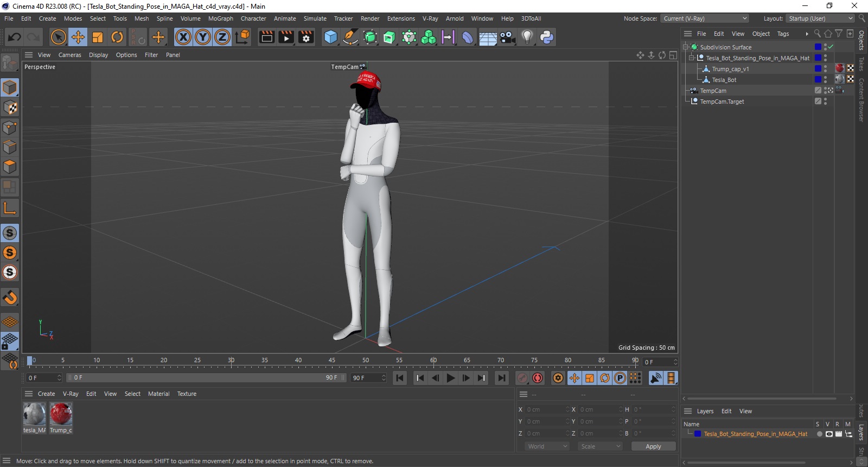Go to the start of animation
The height and width of the screenshot is (467, 868).
(400, 378)
